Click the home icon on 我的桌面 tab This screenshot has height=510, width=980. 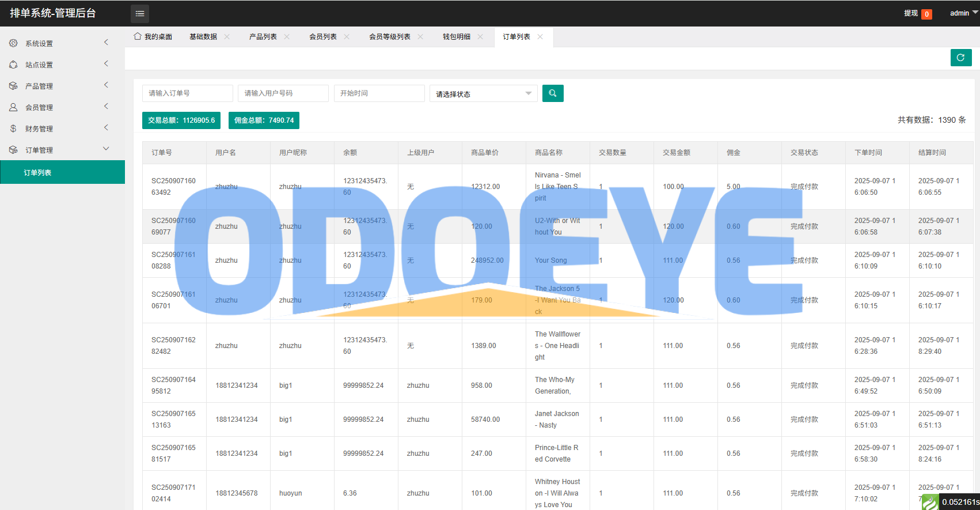[138, 36]
